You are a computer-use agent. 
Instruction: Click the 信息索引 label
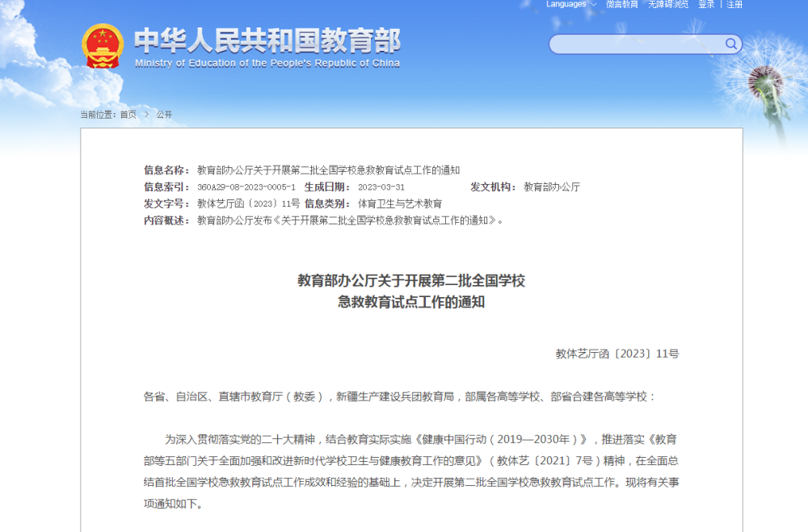pos(166,187)
